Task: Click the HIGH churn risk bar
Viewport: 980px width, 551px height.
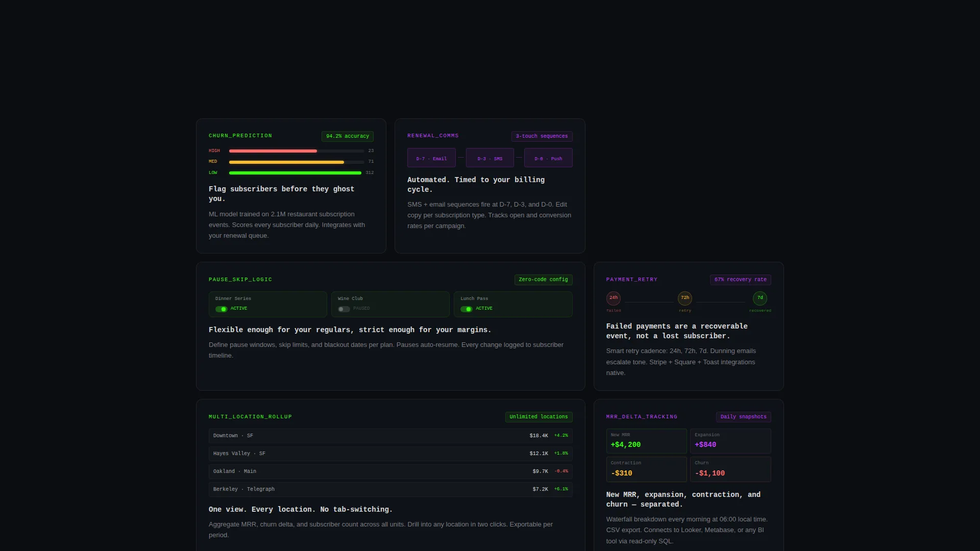Action: point(297,151)
